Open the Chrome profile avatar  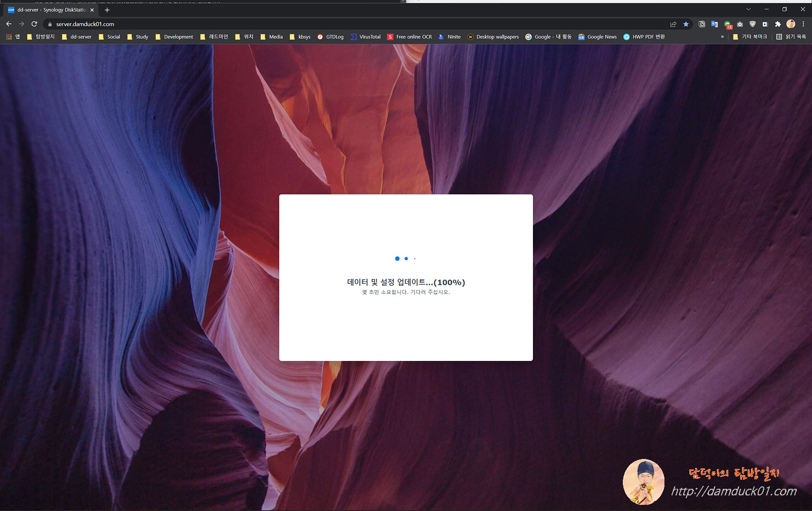pos(791,24)
